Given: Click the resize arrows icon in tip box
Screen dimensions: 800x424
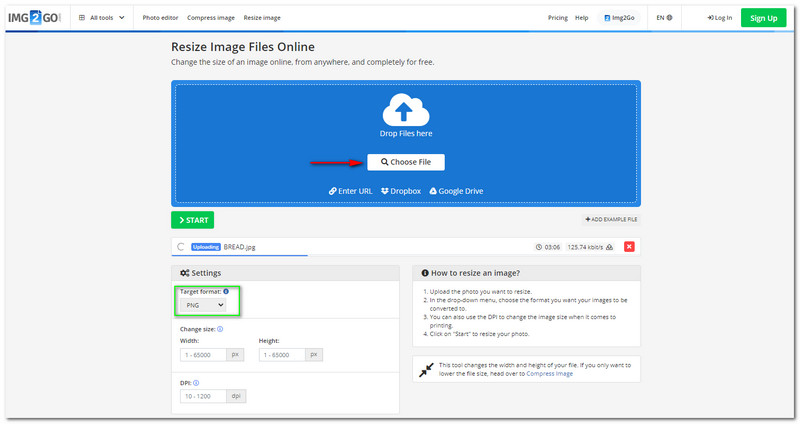Looking at the screenshot, I should [x=426, y=369].
